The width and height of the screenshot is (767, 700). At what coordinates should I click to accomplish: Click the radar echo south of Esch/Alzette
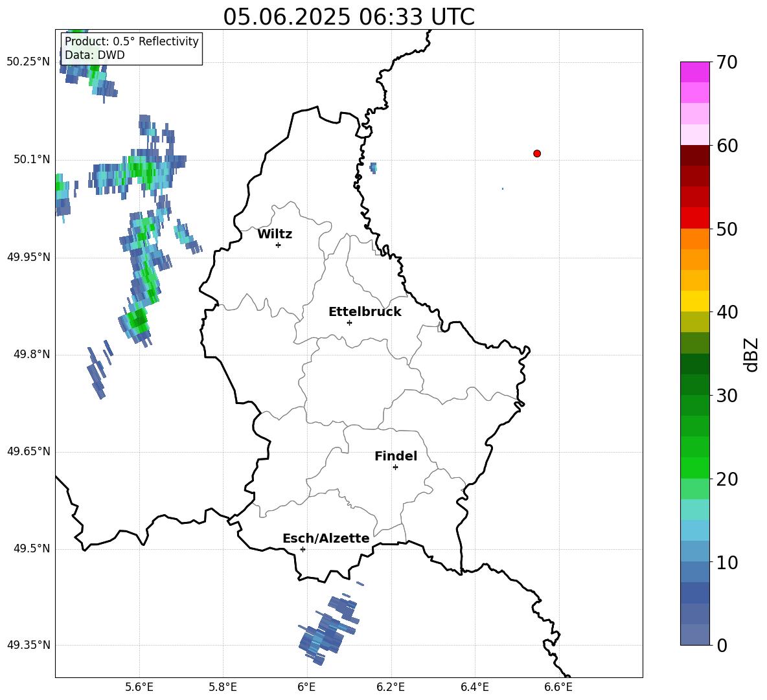click(x=328, y=629)
